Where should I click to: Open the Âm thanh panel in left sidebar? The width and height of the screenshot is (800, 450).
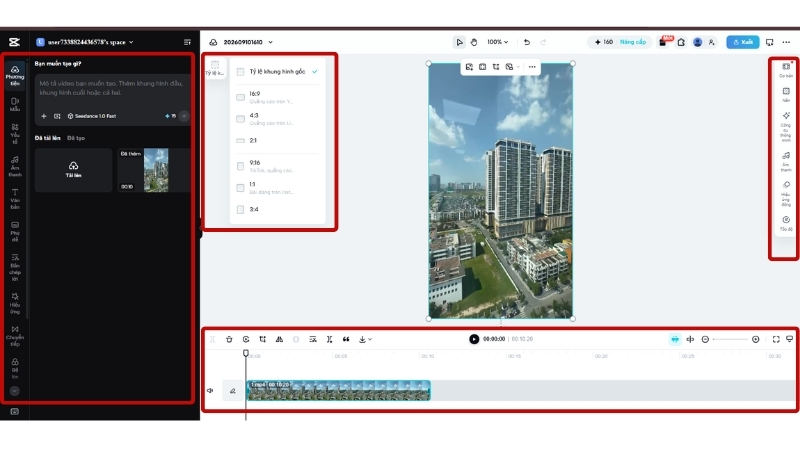(x=15, y=167)
